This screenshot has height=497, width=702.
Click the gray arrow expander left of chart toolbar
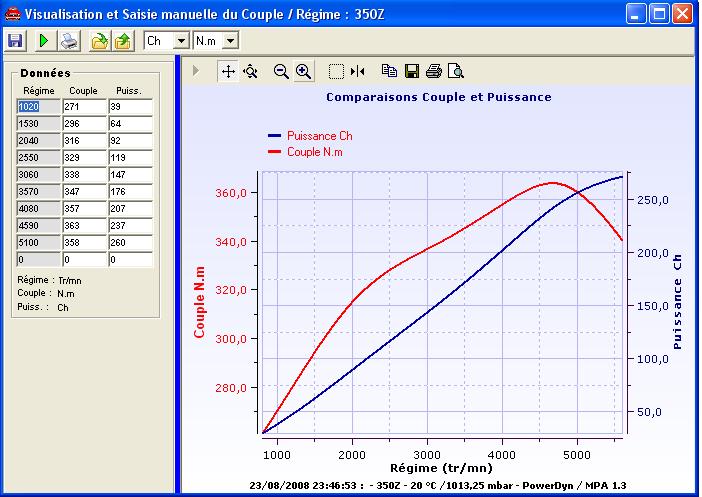tap(196, 71)
